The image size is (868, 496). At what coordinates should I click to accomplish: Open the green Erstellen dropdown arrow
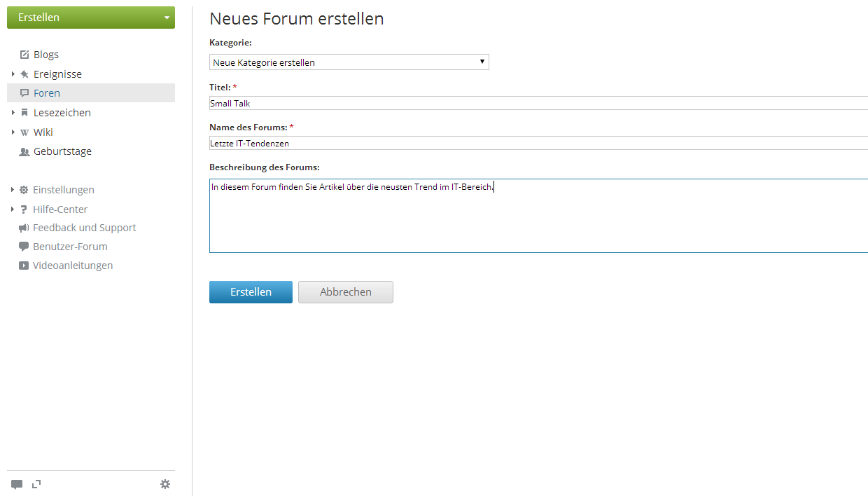[167, 18]
